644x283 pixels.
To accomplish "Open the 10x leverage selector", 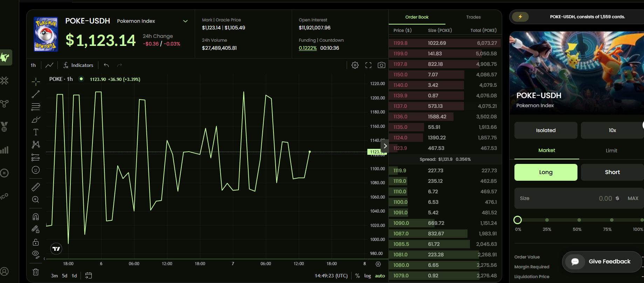I will 612,130.
